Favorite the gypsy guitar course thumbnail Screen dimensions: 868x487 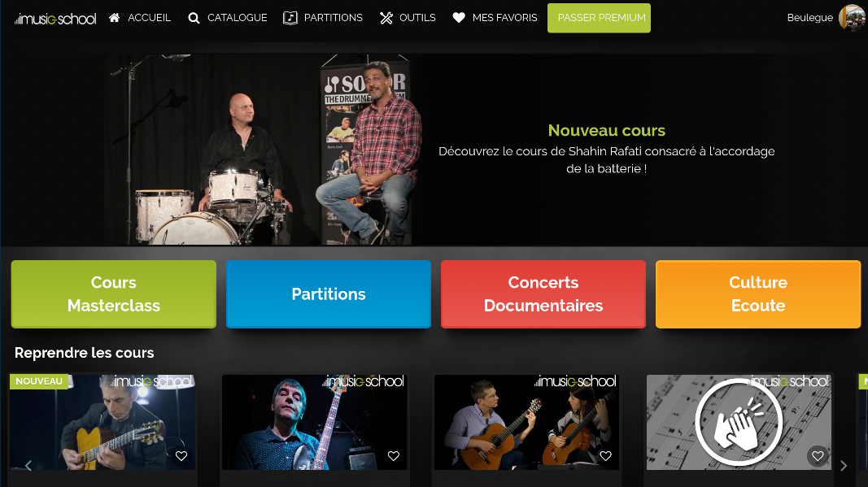pos(181,456)
